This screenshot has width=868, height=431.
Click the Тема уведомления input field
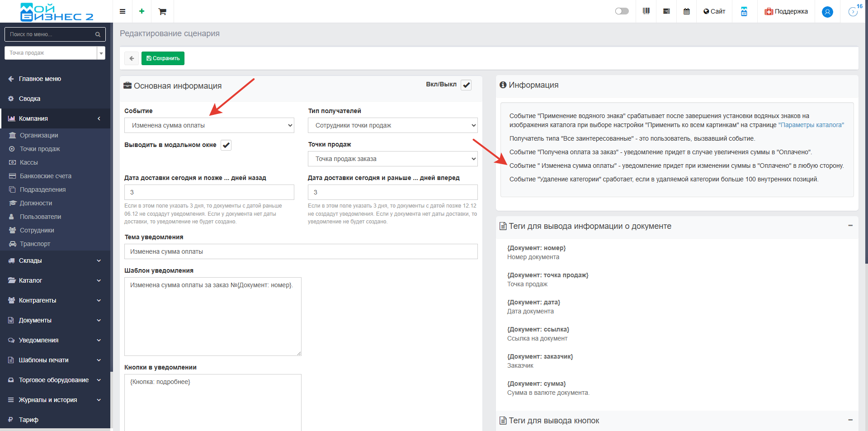pos(301,251)
